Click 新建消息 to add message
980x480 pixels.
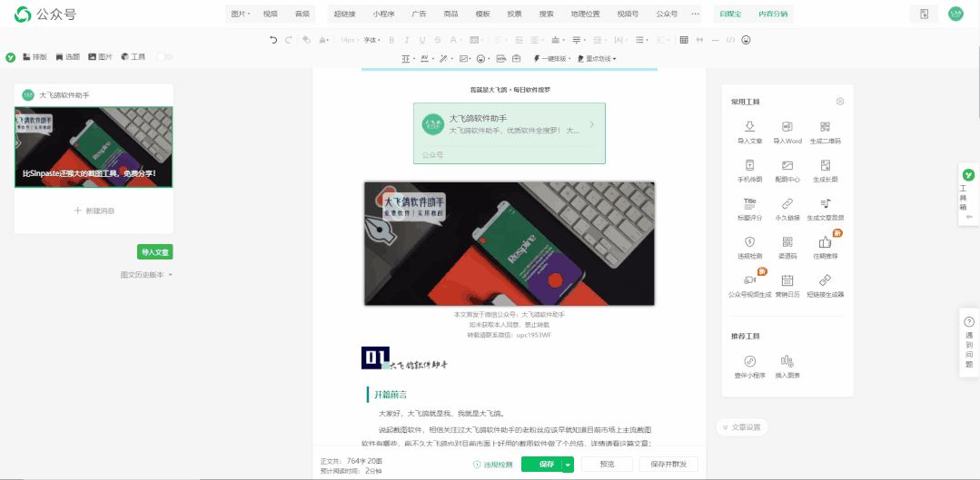coord(94,211)
